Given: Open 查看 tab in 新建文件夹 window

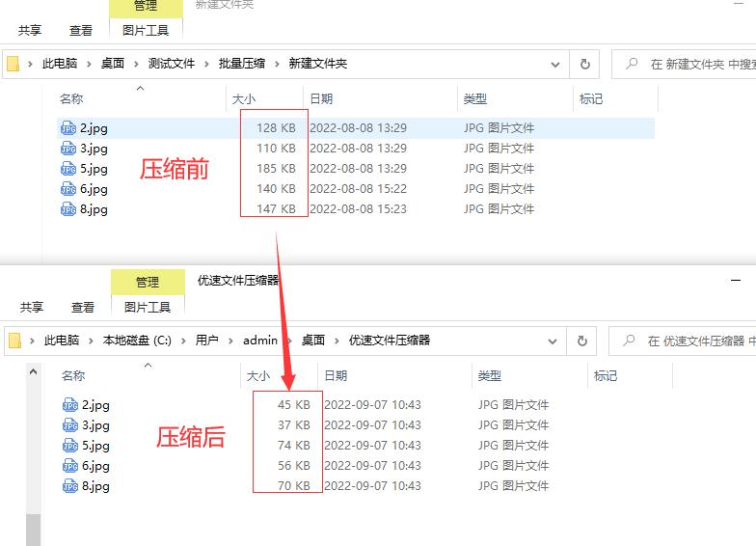Looking at the screenshot, I should pos(81,31).
